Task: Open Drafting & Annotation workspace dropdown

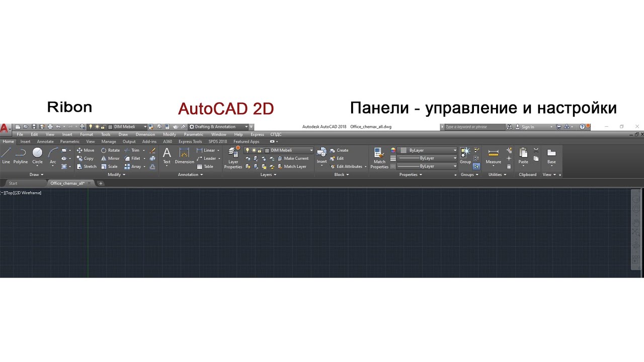Action: tap(218, 127)
